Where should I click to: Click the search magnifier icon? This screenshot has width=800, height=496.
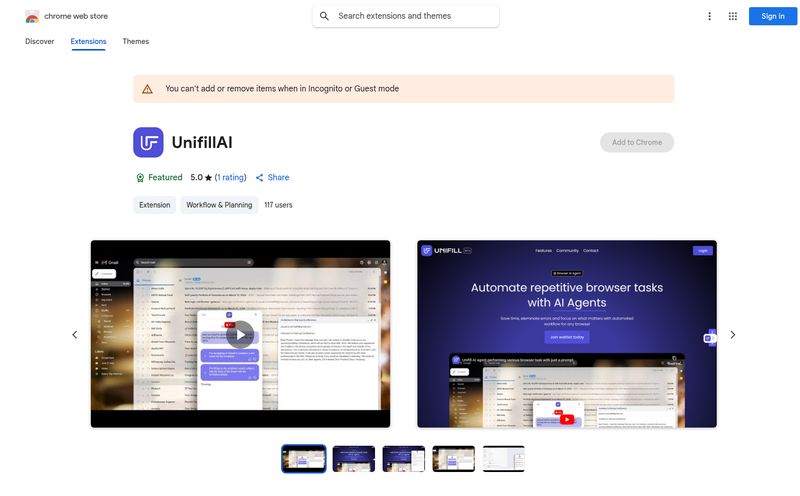324,16
